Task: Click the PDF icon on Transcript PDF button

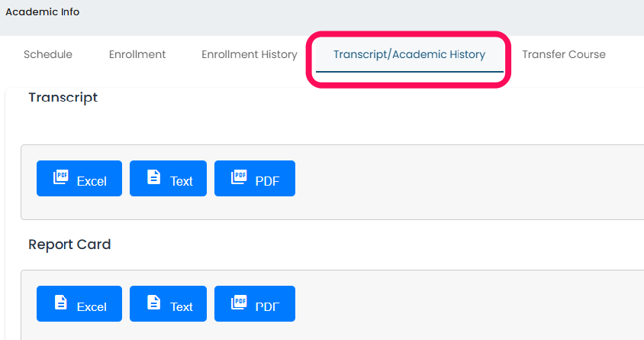Action: click(x=240, y=177)
